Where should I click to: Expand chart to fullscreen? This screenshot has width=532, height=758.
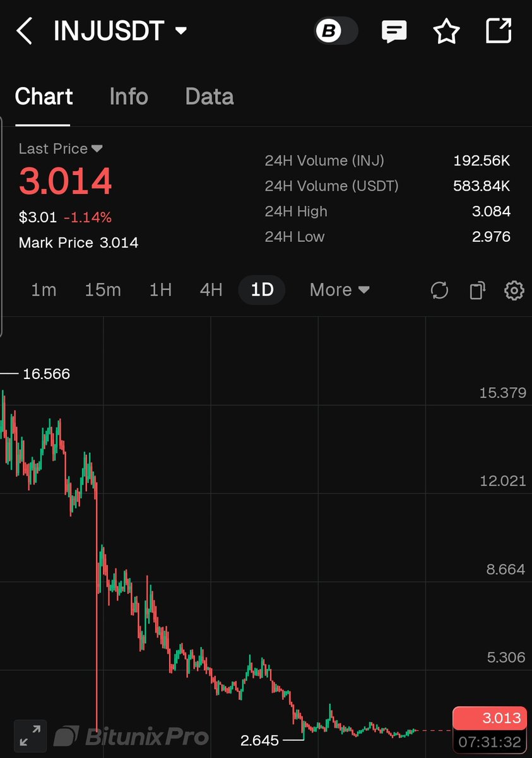point(30,736)
